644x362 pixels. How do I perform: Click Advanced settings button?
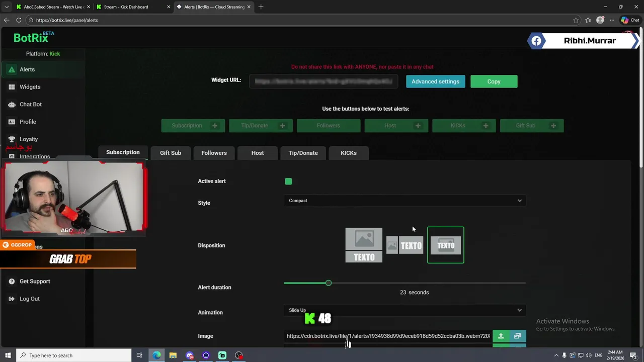[435, 81]
